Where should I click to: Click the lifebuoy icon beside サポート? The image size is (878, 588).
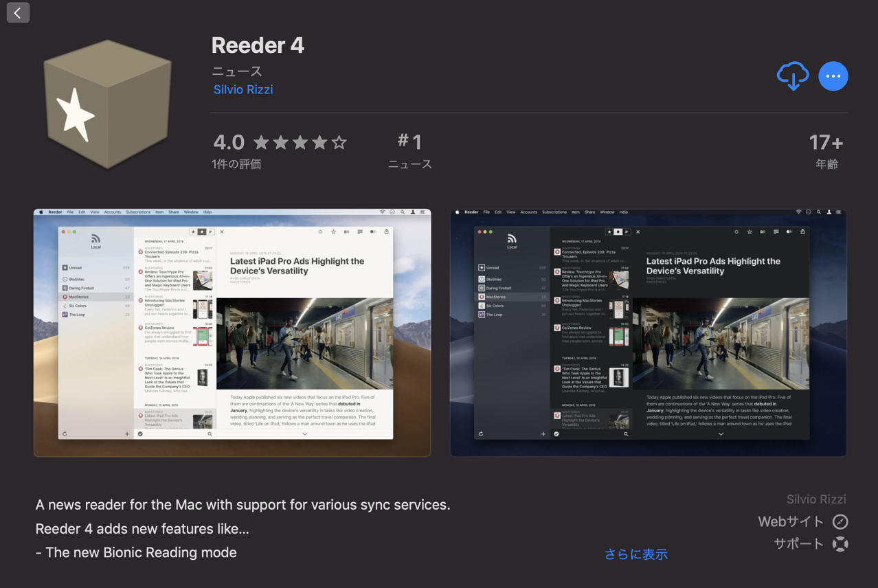tap(840, 544)
